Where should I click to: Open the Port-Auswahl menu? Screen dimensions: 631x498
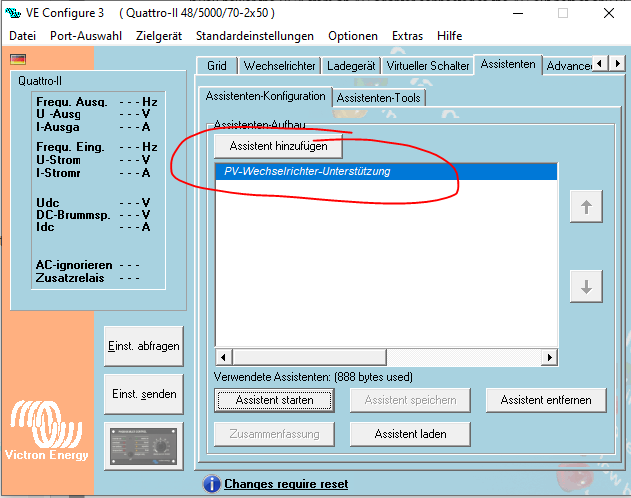click(x=86, y=35)
